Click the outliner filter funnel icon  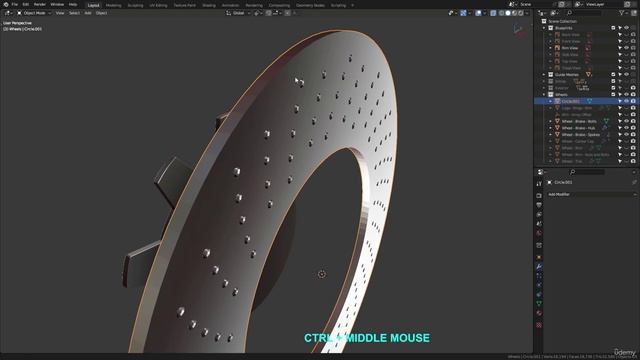(622, 13)
